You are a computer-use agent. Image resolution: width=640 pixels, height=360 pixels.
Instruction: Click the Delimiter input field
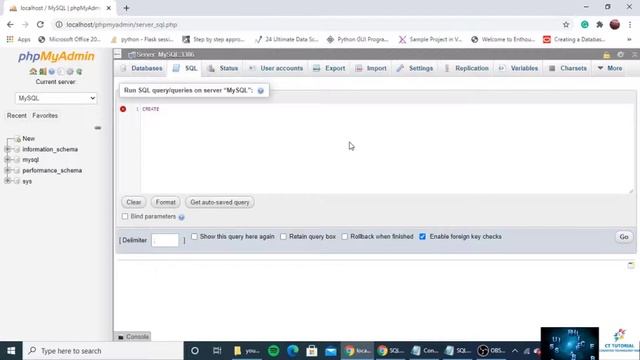click(x=165, y=240)
